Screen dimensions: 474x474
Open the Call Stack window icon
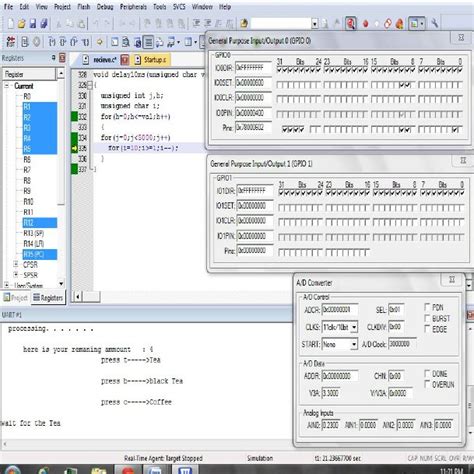[160, 42]
